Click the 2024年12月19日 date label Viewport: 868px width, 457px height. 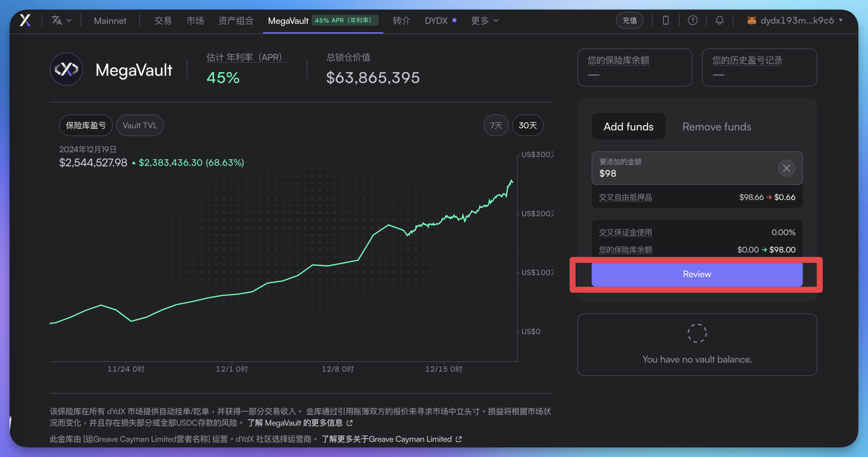tap(88, 149)
